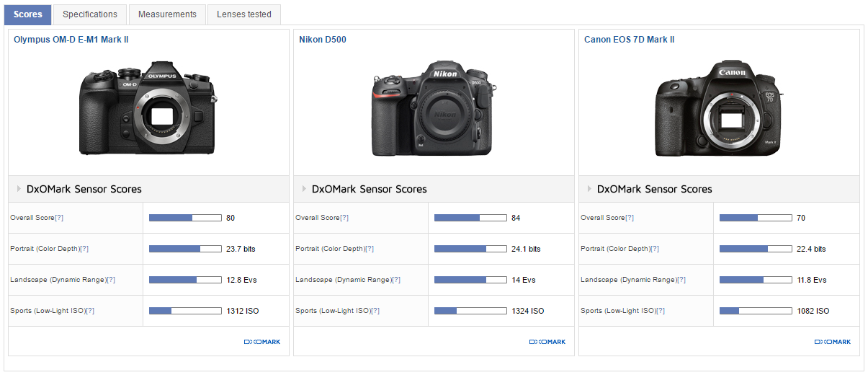Image resolution: width=868 pixels, height=375 pixels.
Task: Open Canon Landscape (Dynamic Range) [?] help
Action: [x=683, y=280]
